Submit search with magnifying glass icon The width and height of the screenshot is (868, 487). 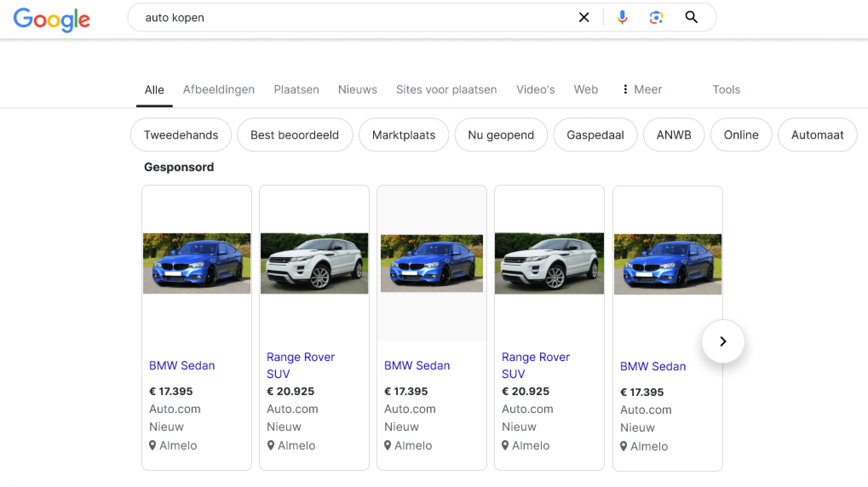[691, 17]
